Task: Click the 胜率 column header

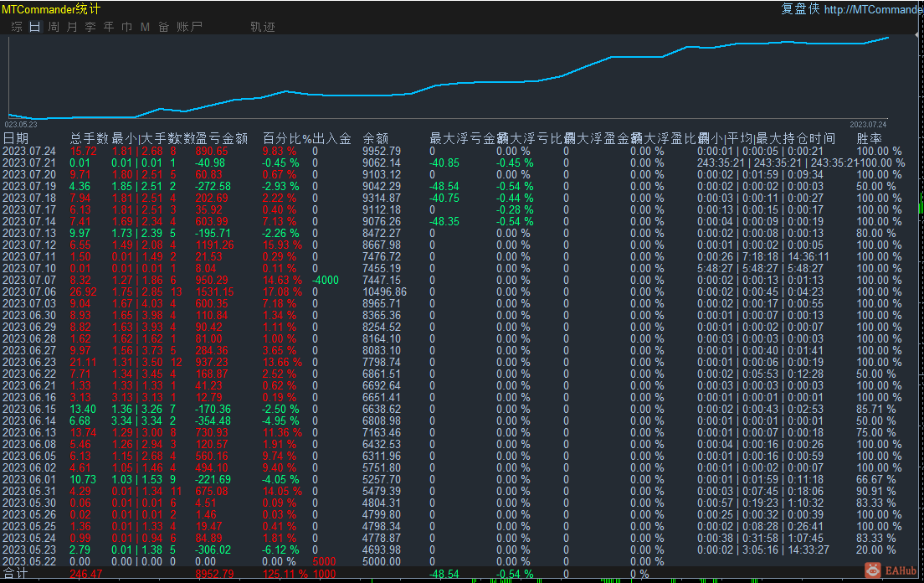Action: pyautogui.click(x=870, y=138)
